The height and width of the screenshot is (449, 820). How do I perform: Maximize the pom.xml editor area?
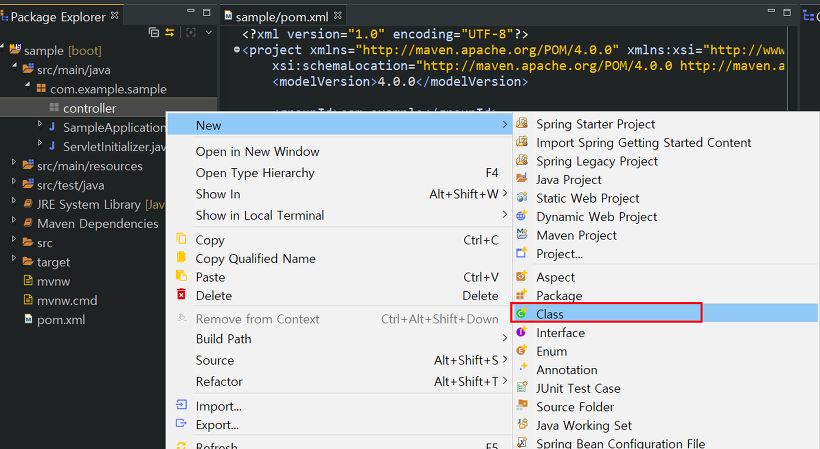(x=787, y=12)
